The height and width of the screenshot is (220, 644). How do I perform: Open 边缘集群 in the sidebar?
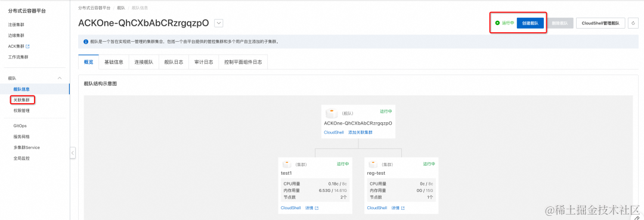tap(16, 35)
